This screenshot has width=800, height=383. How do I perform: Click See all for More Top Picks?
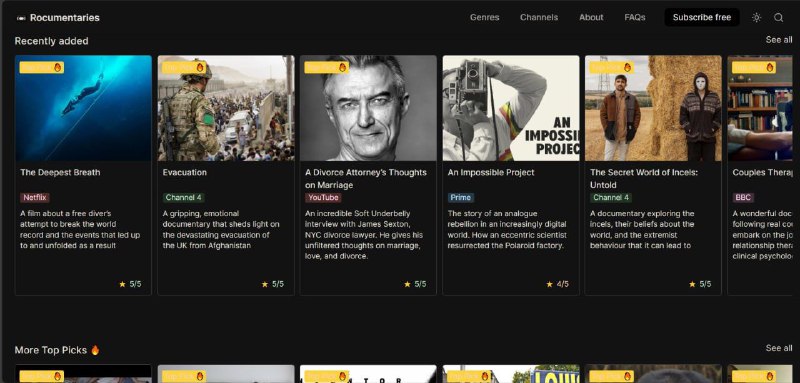(779, 348)
